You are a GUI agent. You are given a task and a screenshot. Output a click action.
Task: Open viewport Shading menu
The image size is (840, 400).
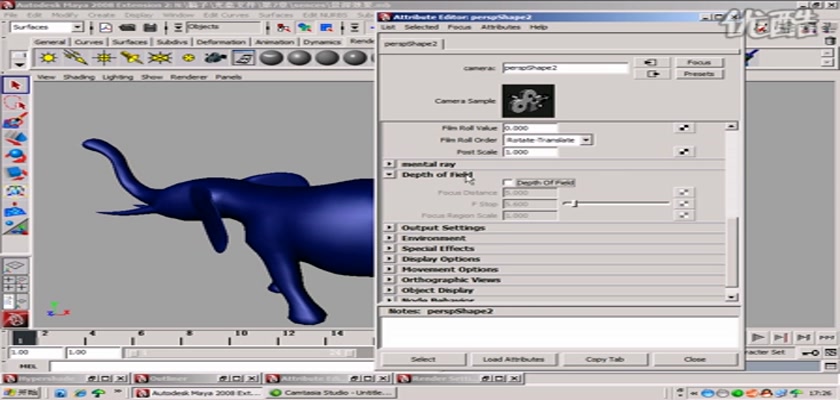point(79,77)
